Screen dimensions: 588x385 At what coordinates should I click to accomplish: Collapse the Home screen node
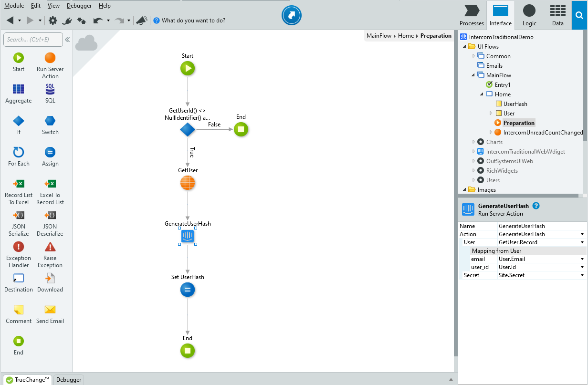(482, 94)
